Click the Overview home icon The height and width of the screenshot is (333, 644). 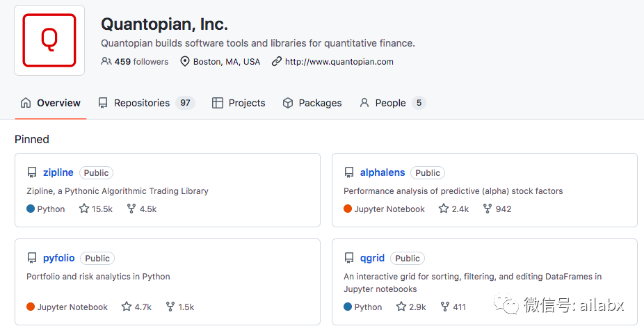[x=26, y=103]
